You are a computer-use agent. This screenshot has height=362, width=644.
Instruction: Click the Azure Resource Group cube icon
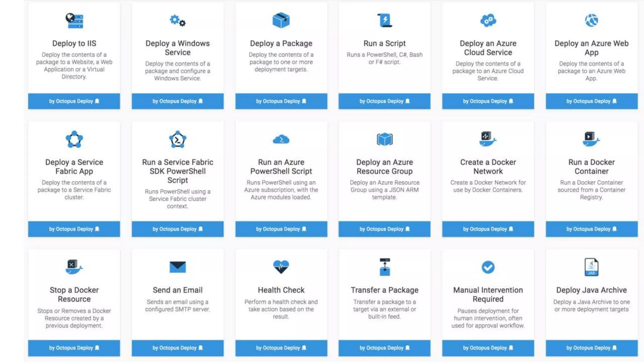coord(385,139)
